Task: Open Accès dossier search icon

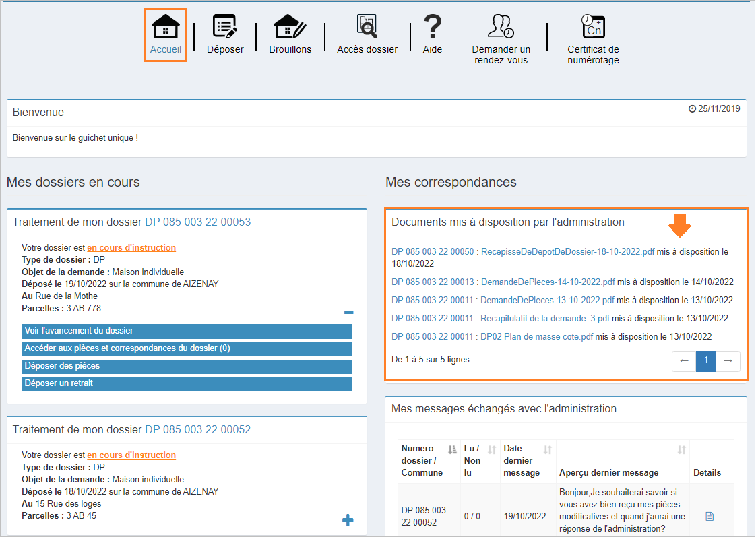Action: tap(367, 26)
